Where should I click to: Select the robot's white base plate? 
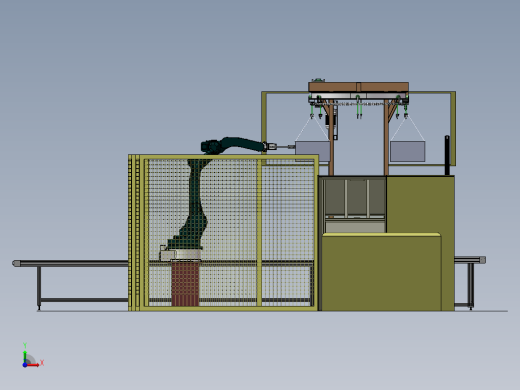click(181, 255)
